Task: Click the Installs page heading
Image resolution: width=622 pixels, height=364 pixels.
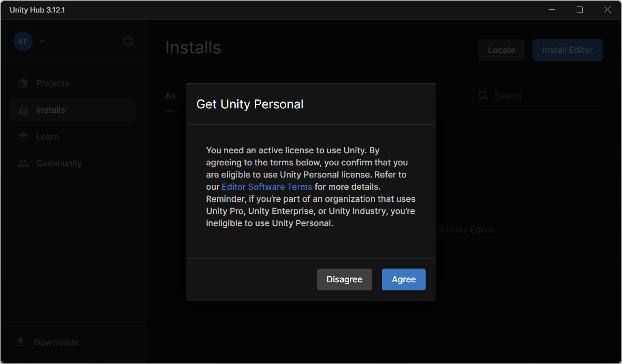Action: (193, 48)
